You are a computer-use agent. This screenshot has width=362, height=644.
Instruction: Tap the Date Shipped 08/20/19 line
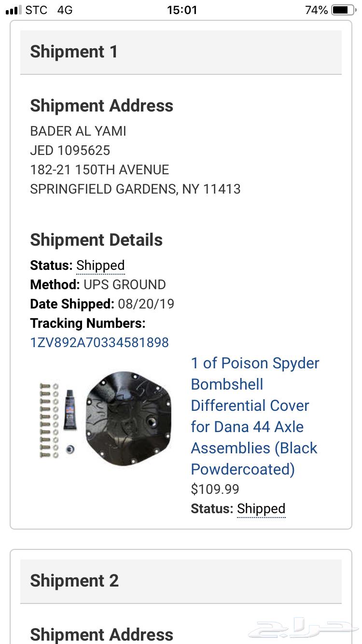(x=102, y=304)
